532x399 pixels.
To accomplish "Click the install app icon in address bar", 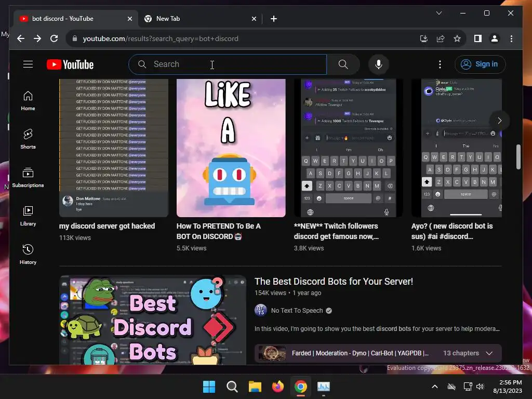I will 424,38.
